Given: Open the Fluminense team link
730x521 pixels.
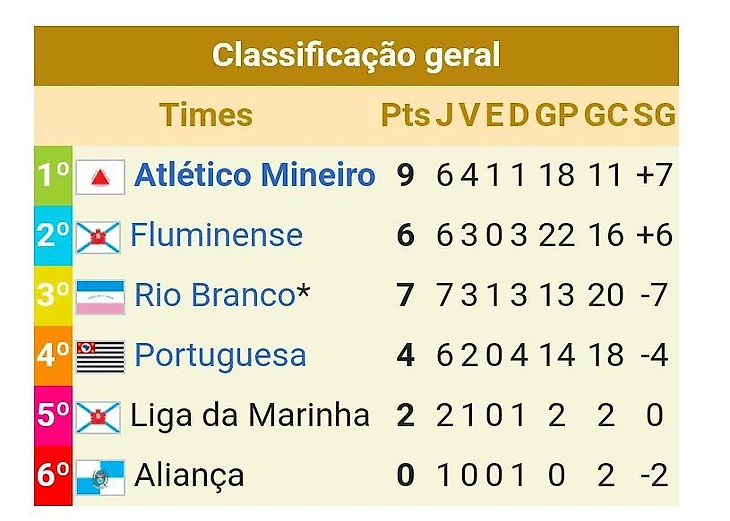Looking at the screenshot, I should coord(216,235).
